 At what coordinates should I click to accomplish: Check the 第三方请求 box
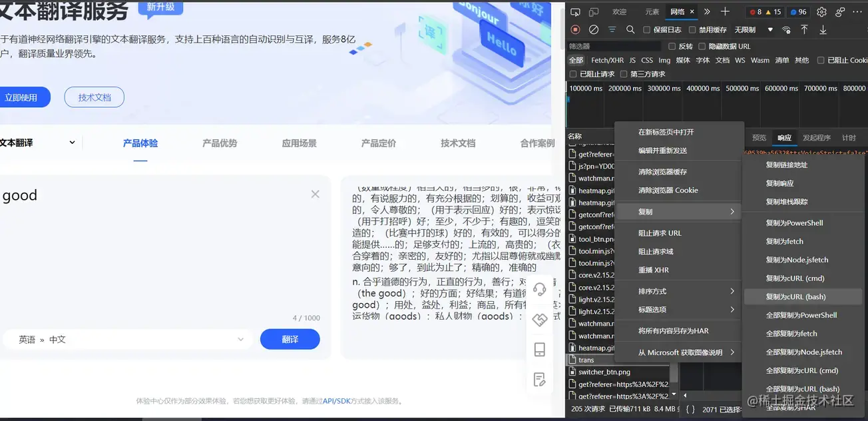coord(624,74)
